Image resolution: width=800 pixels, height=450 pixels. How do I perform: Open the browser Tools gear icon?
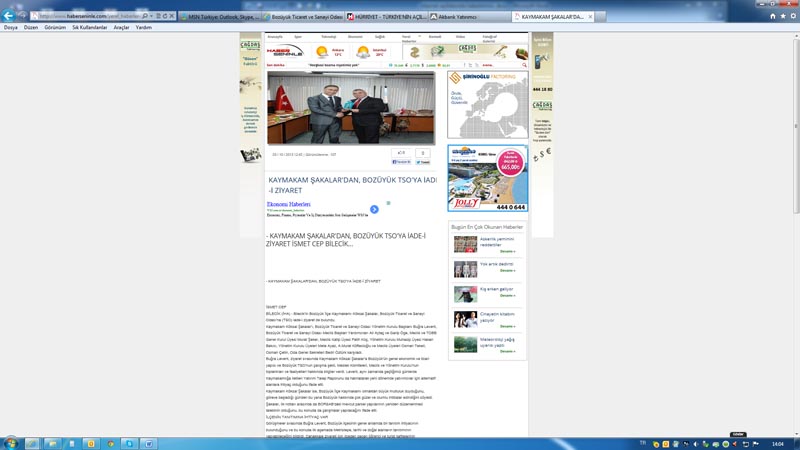point(793,16)
